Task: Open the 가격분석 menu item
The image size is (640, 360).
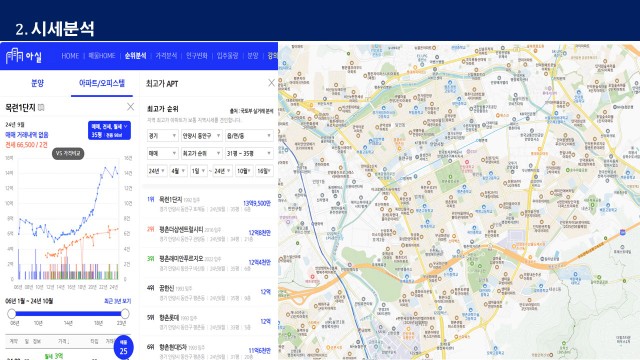Action: point(166,56)
